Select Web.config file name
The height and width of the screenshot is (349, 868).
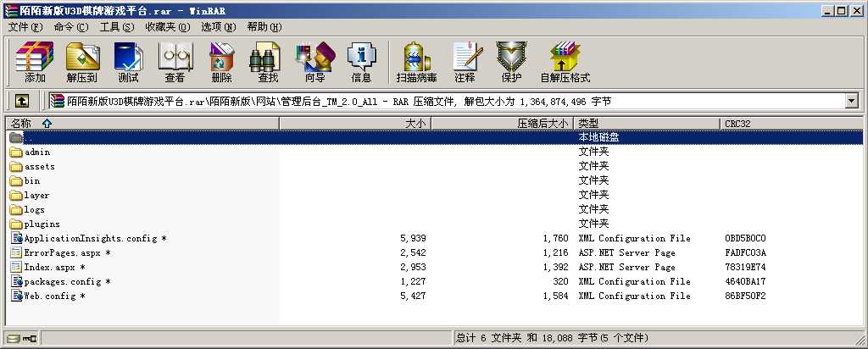coord(54,296)
